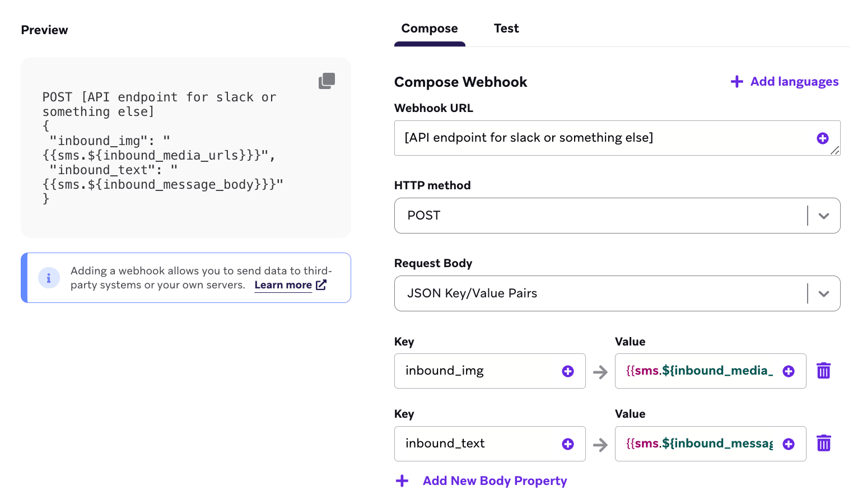Click plus icon in inbound_text key field
Screen dimensions: 867x504
[567, 444]
